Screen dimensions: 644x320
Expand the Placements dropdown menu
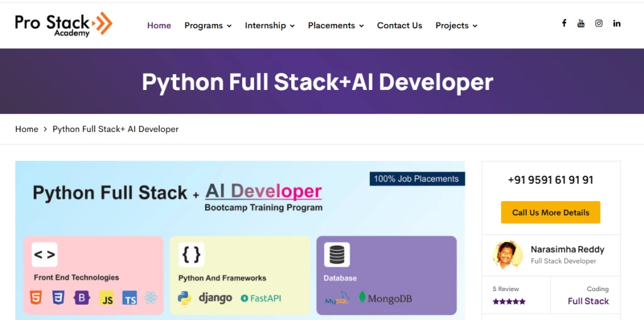336,26
